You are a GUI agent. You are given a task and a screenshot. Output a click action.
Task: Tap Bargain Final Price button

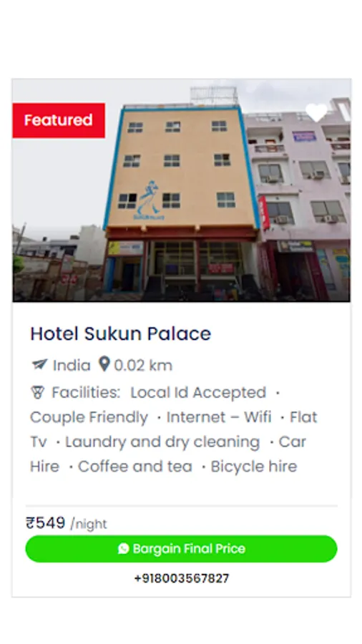pos(182,549)
